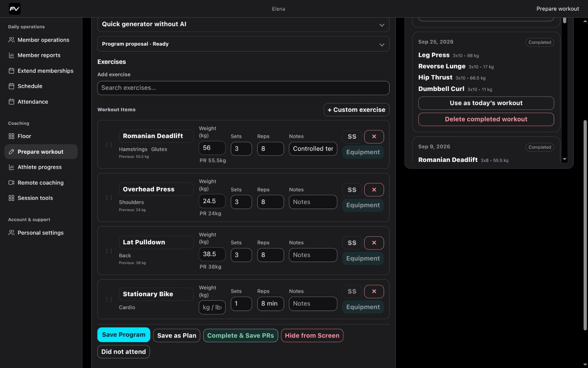Open the Athlete progress page
588x368 pixels.
(41, 167)
